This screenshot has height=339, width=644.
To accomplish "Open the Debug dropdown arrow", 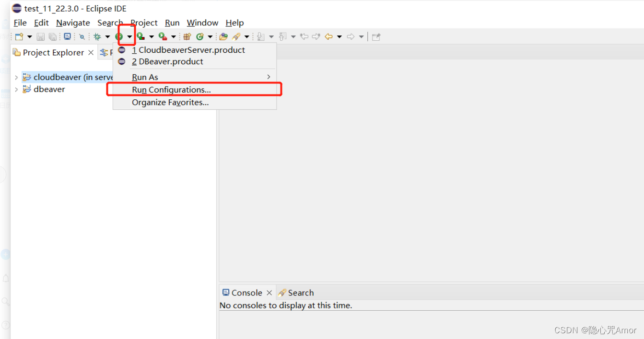I will pyautogui.click(x=107, y=36).
